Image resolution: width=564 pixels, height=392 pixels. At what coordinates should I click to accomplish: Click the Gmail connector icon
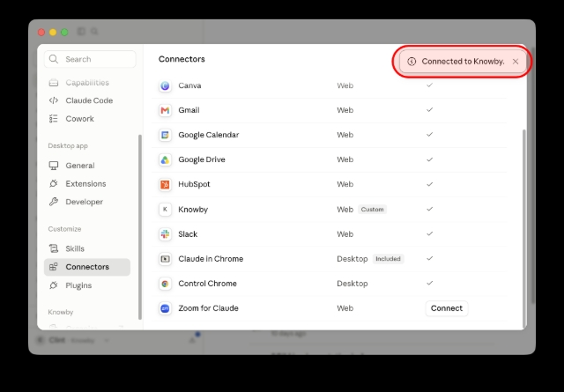[x=165, y=110]
